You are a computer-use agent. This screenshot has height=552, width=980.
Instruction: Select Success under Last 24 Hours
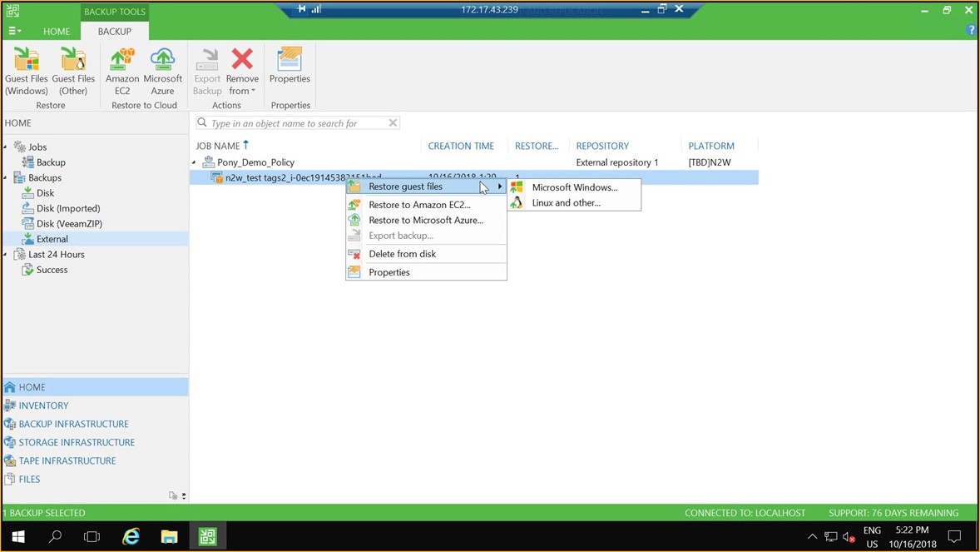click(x=52, y=270)
